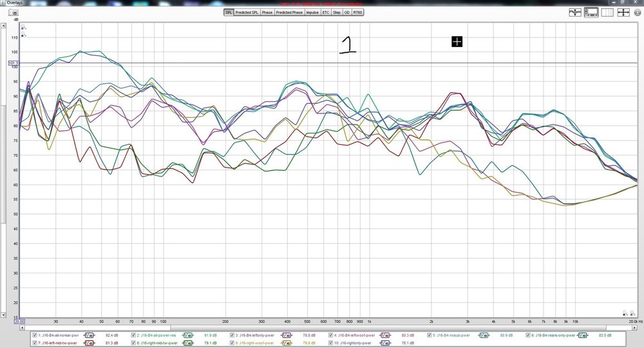644x348 pixels.
Task: Uncheck trace 4 J16-B4-leftwoof-pwer
Action: (330, 335)
